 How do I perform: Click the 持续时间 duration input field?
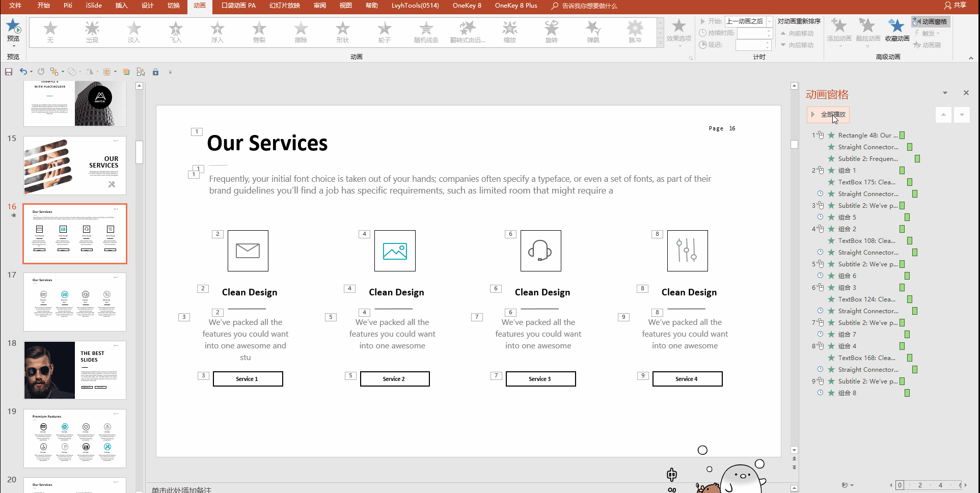pos(751,33)
